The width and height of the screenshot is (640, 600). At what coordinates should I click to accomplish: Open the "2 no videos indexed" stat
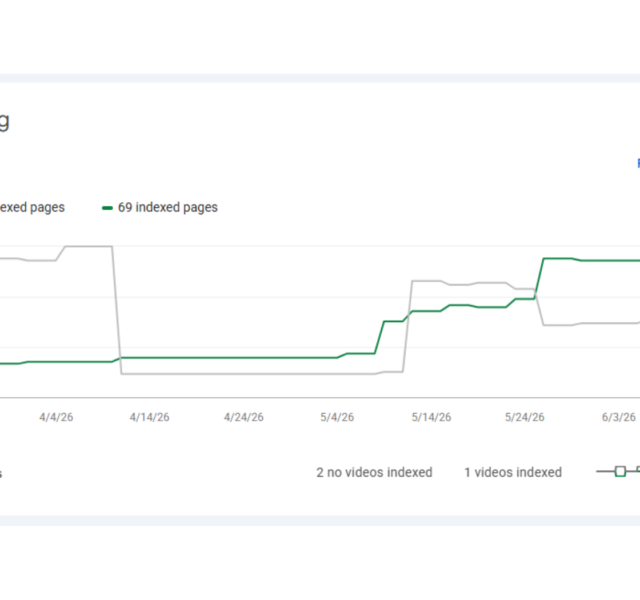pyautogui.click(x=374, y=472)
